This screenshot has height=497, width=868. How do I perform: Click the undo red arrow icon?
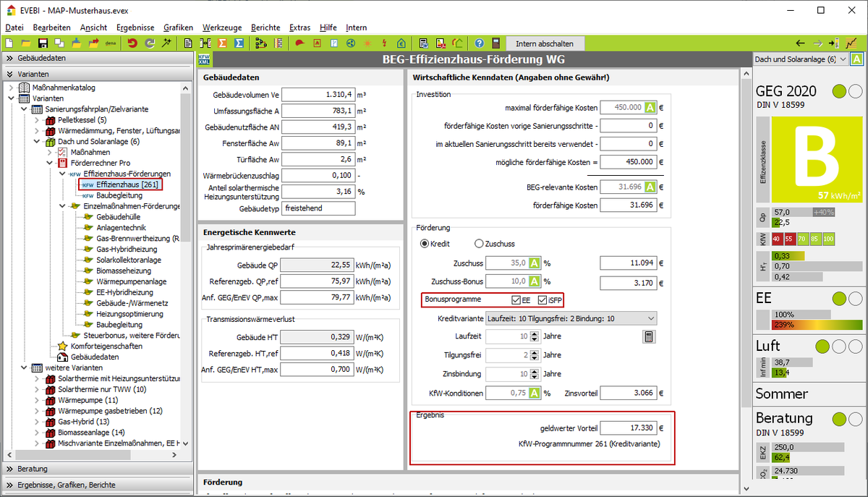(x=132, y=43)
